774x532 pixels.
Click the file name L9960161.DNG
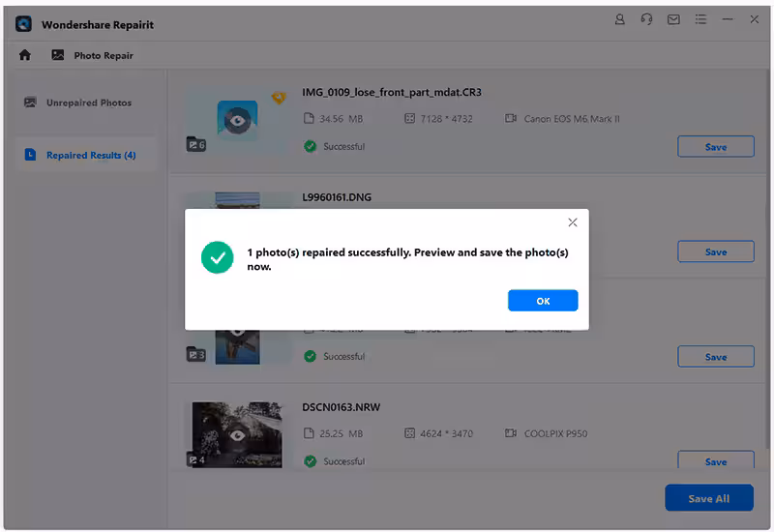pos(337,197)
